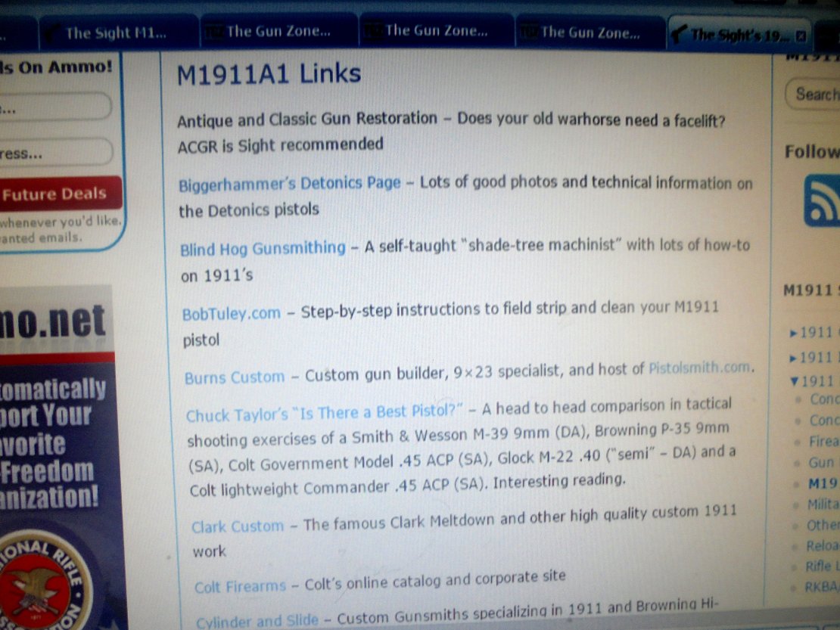Open Chuck Taylor's 'Is There a Best Pistol?' link
Image resolution: width=840 pixels, height=630 pixels.
pos(325,413)
